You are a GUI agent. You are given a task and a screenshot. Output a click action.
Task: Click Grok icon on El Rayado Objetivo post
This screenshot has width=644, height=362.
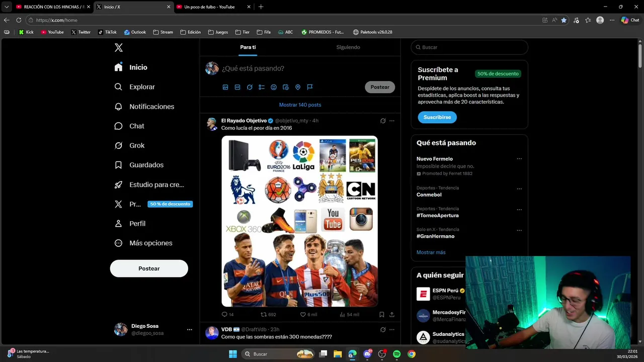click(x=383, y=121)
